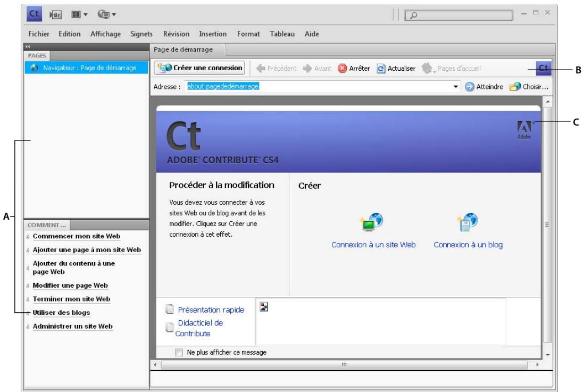This screenshot has height=392, width=584.
Task: Click the Choisir browse button
Action: tap(529, 87)
